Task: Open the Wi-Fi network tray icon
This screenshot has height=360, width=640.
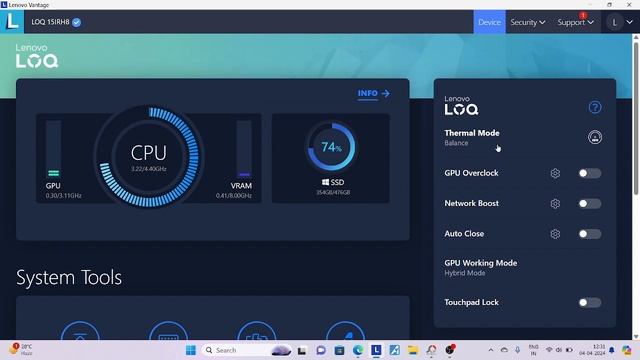Action: [x=549, y=350]
